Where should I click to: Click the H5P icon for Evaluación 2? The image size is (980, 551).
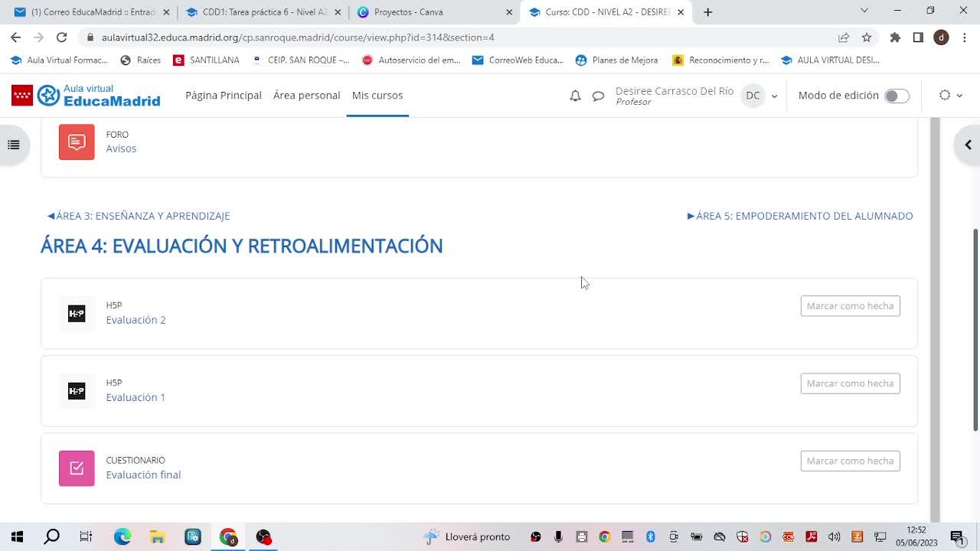[x=77, y=313]
